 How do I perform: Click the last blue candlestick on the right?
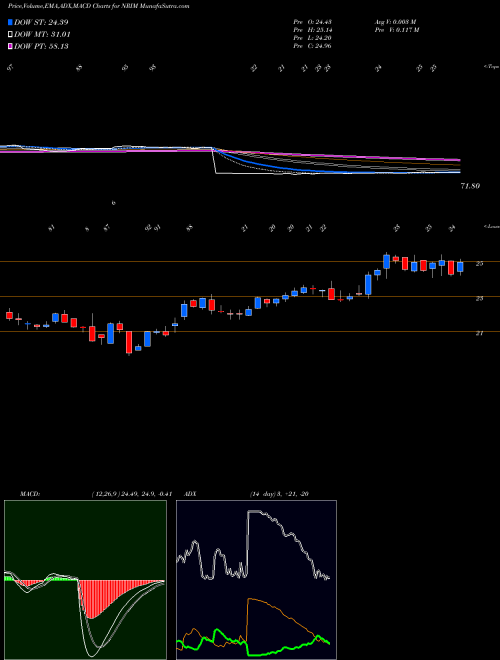(460, 267)
